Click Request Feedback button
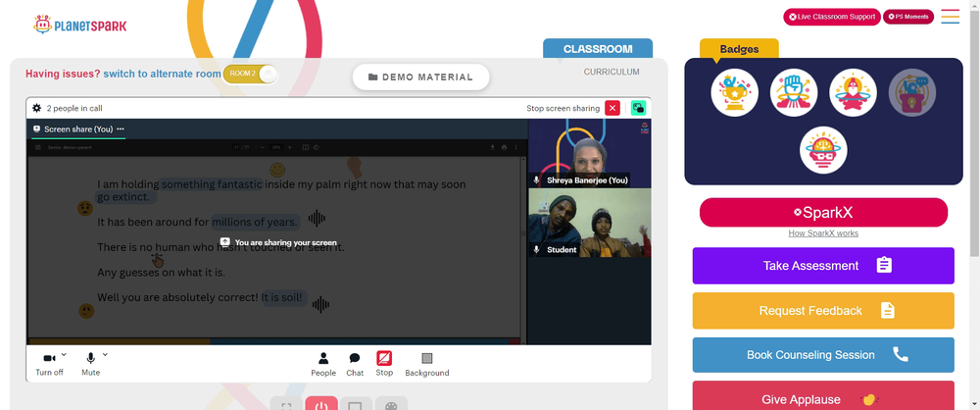Viewport: 980px width, 410px height. pos(823,311)
